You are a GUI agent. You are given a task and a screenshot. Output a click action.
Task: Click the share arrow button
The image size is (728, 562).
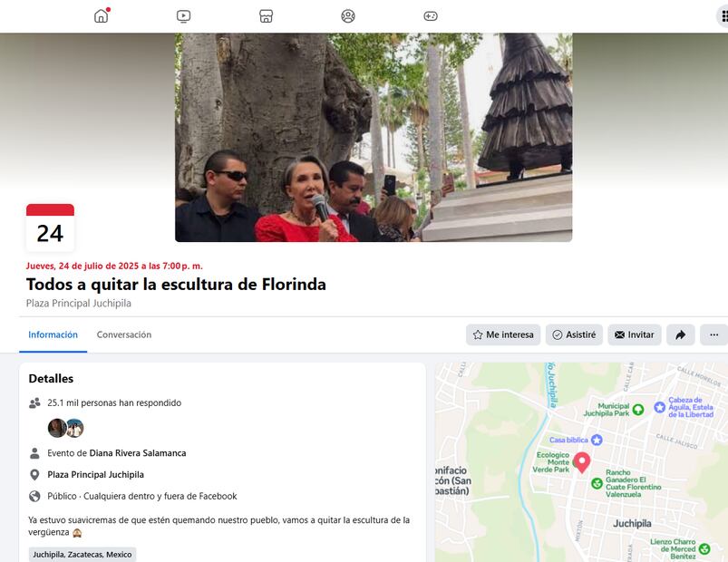tap(680, 334)
